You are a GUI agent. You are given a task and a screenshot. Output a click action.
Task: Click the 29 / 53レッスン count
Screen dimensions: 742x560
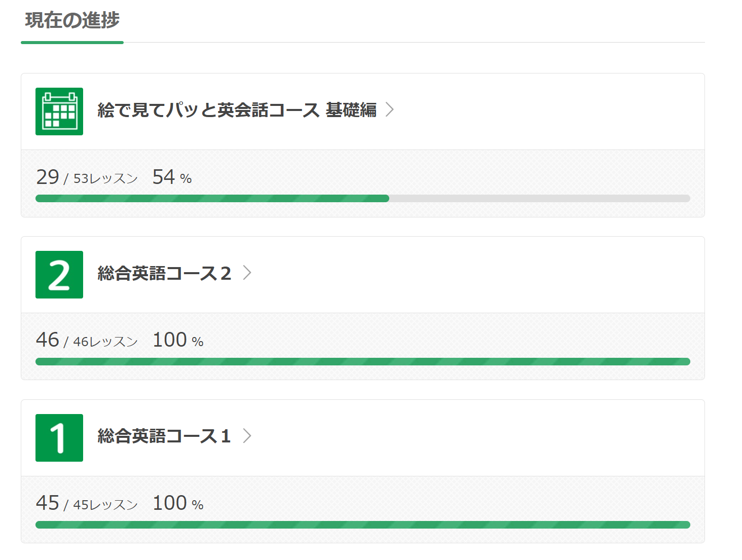[87, 177]
